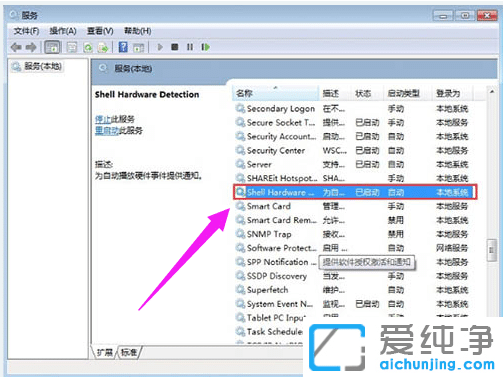This screenshot has height=377, width=503.
Task: Select the Security Account... service
Action: pyautogui.click(x=354, y=136)
